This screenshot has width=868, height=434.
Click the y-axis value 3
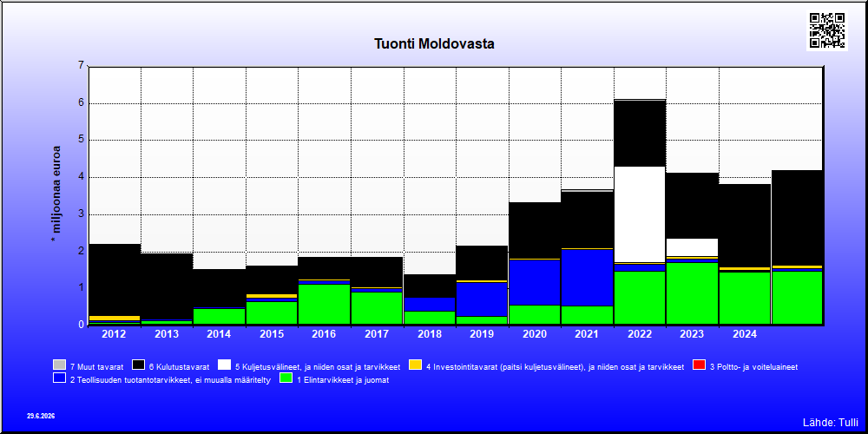click(x=82, y=214)
